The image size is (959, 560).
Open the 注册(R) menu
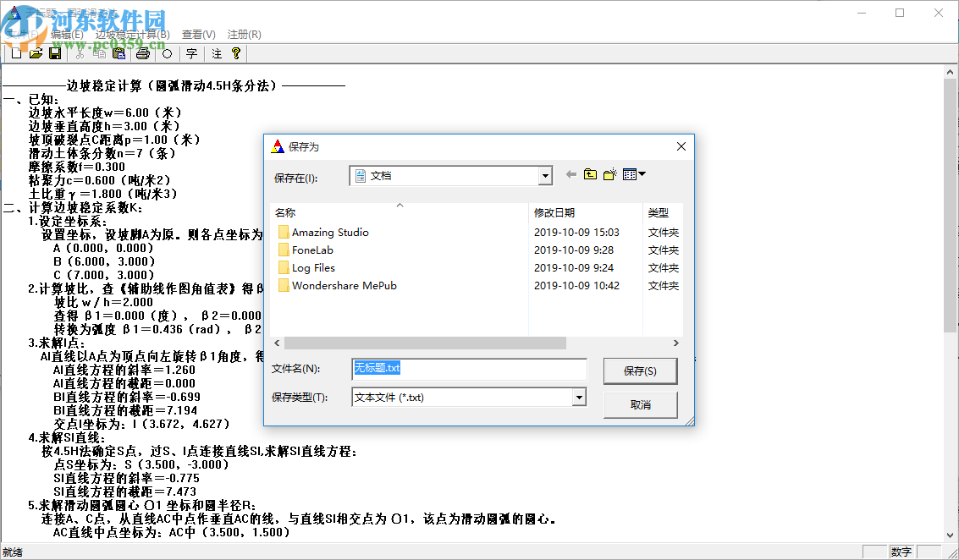[244, 34]
